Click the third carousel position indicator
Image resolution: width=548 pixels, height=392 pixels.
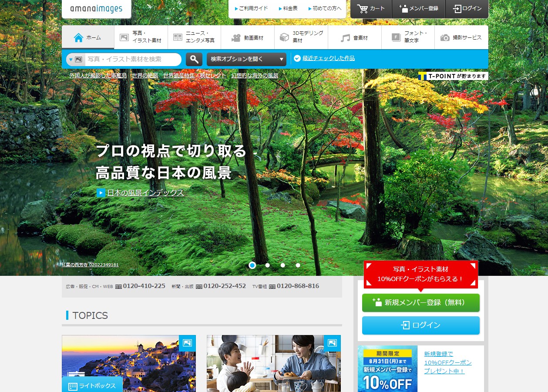coord(282,265)
